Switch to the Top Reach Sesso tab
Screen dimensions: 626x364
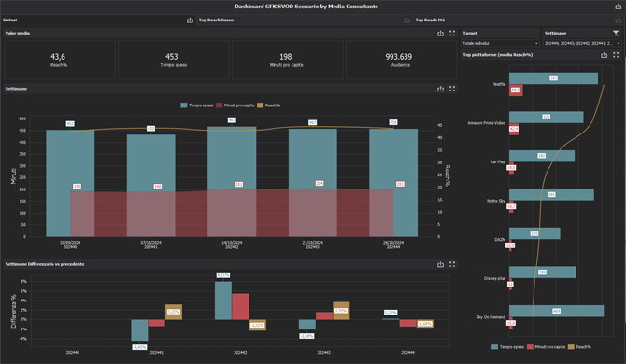point(216,20)
